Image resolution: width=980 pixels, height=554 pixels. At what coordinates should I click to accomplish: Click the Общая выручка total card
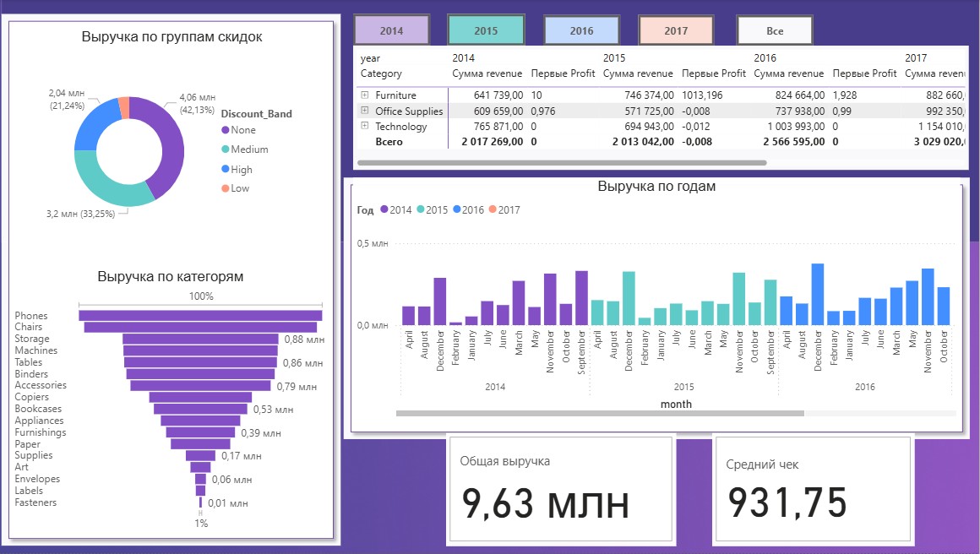click(561, 488)
